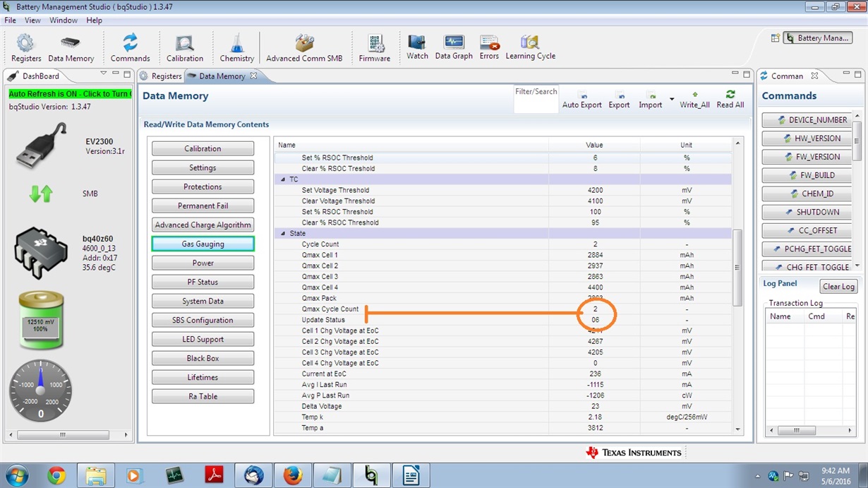Screen dimensions: 868x488
Task: Open Firefox from the taskbar
Action: point(293,476)
